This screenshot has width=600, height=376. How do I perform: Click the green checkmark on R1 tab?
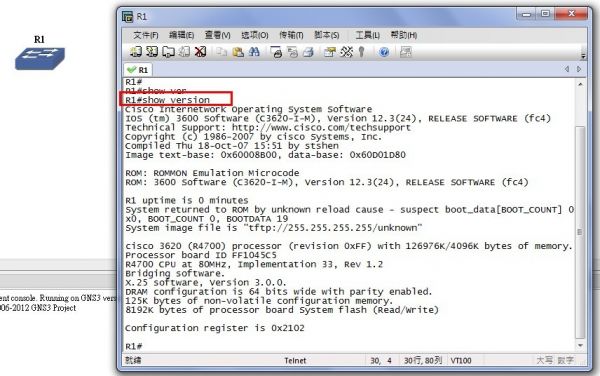pos(131,70)
